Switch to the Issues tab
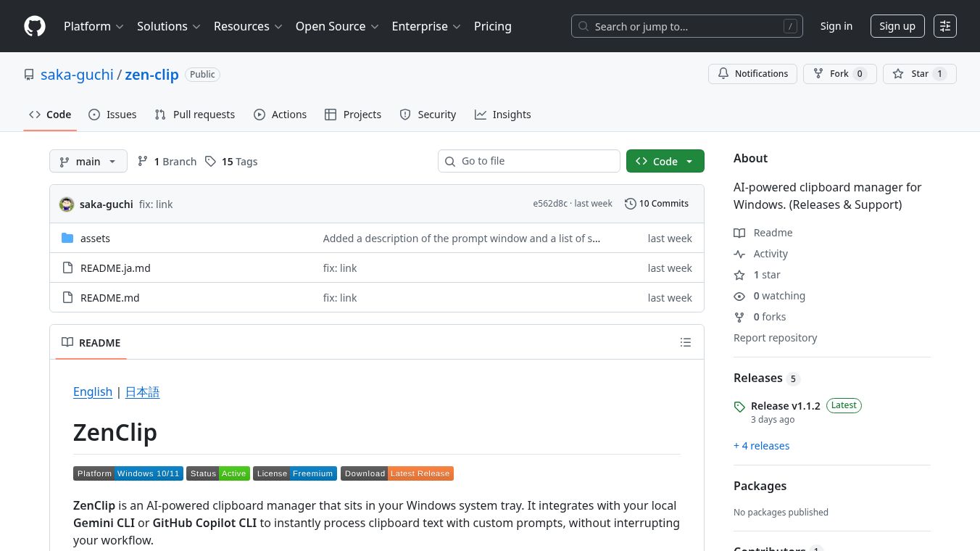This screenshot has width=980, height=551. (112, 115)
